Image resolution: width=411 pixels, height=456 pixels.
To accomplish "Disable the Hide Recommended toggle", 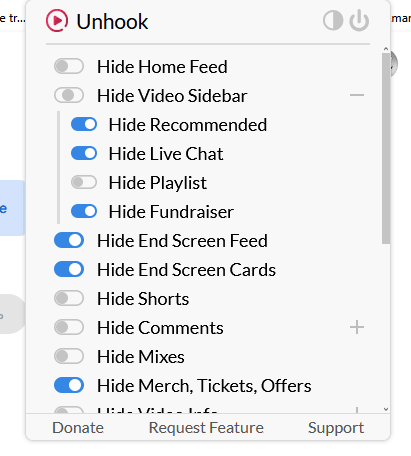I will [x=84, y=124].
